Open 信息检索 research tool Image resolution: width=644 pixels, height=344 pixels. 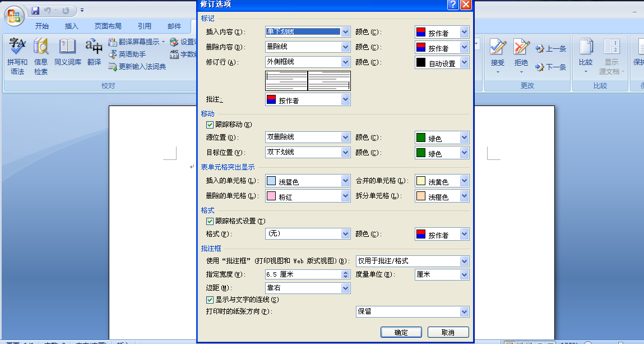(41, 56)
